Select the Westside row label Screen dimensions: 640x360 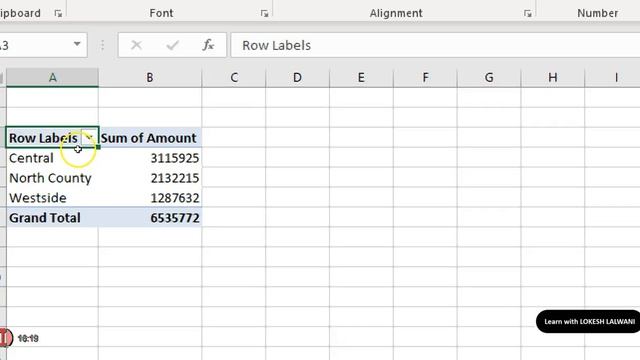click(x=52, y=198)
